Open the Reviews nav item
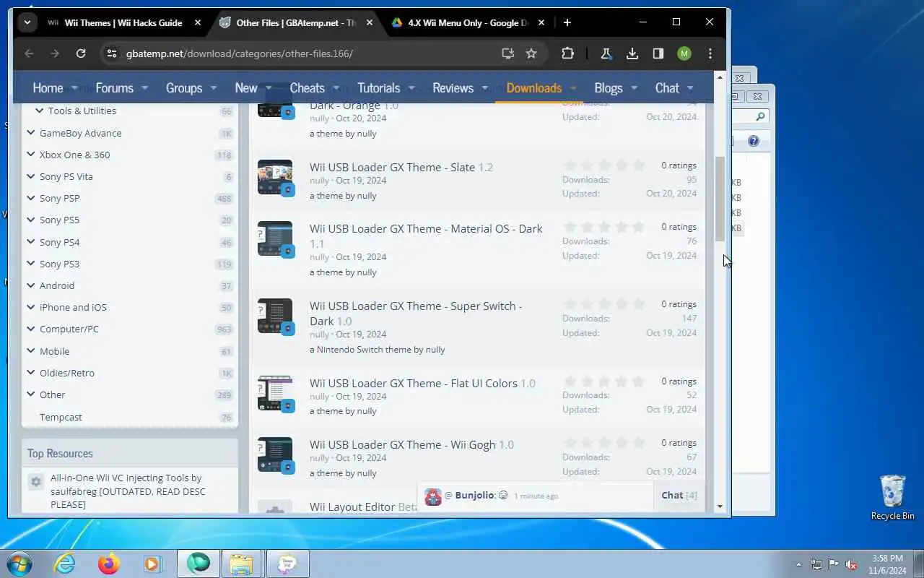The height and width of the screenshot is (578, 924). (x=453, y=87)
